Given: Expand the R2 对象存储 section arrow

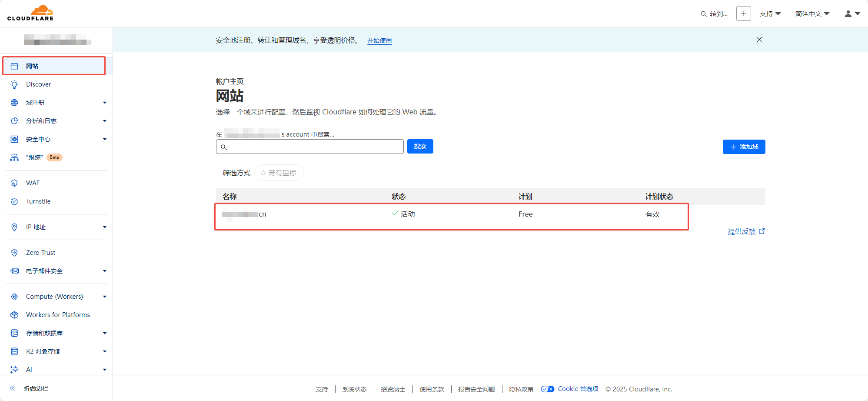Looking at the screenshot, I should click(x=105, y=351).
